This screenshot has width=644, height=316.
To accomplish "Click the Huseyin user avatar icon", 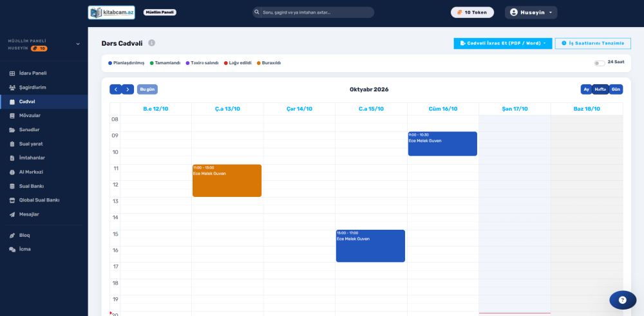I will tap(513, 12).
